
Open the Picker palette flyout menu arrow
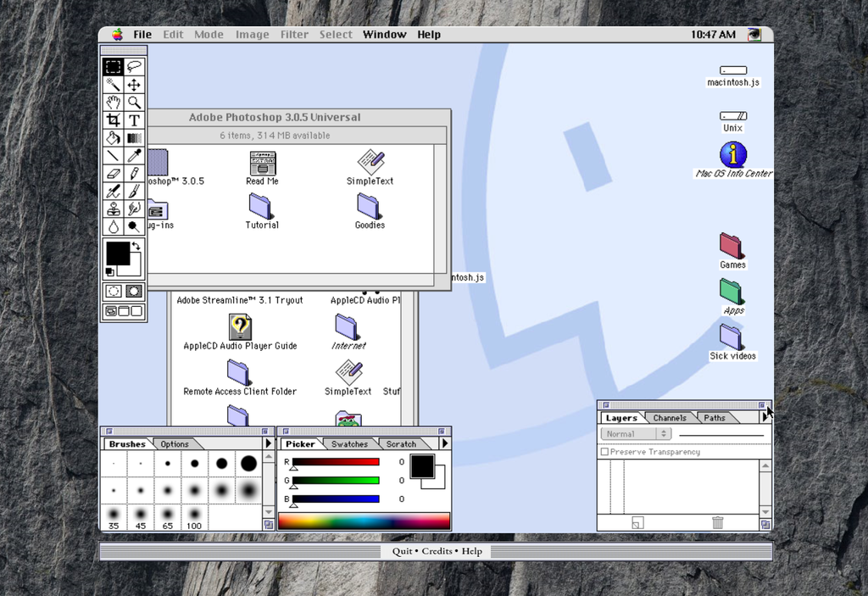point(444,443)
